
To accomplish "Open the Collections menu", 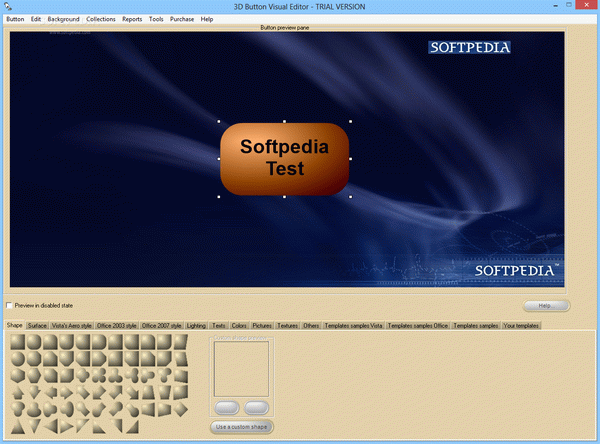I will pyautogui.click(x=101, y=19).
